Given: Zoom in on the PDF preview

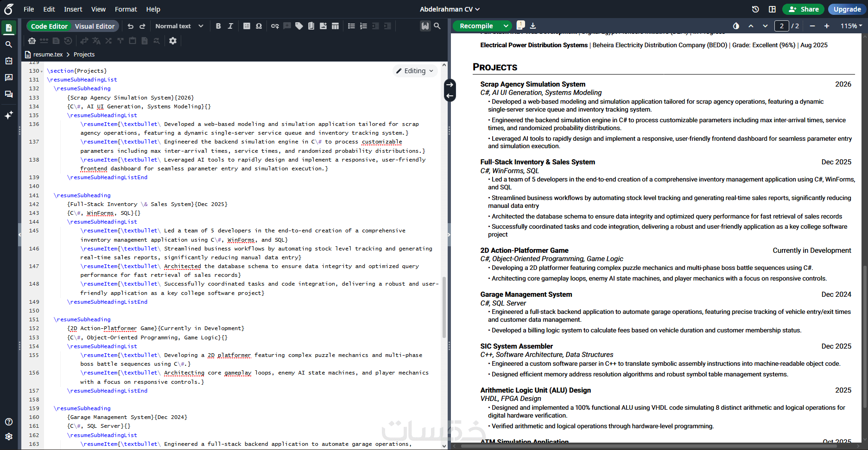Looking at the screenshot, I should (827, 26).
